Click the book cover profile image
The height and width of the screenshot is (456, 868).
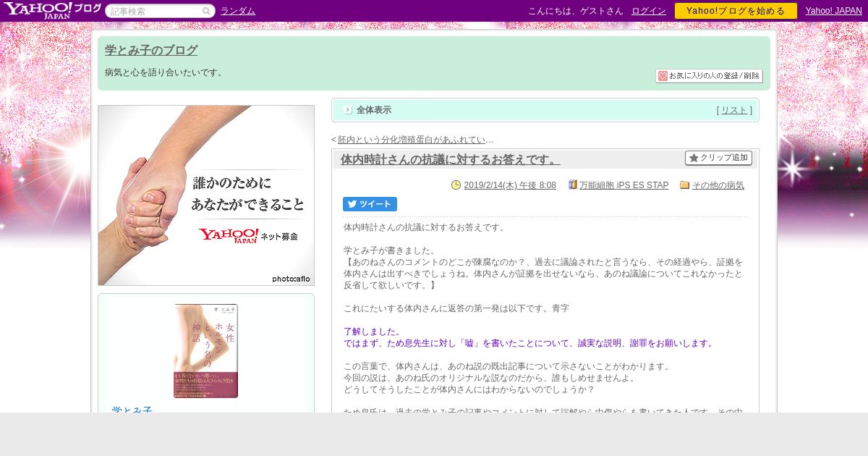pos(206,351)
